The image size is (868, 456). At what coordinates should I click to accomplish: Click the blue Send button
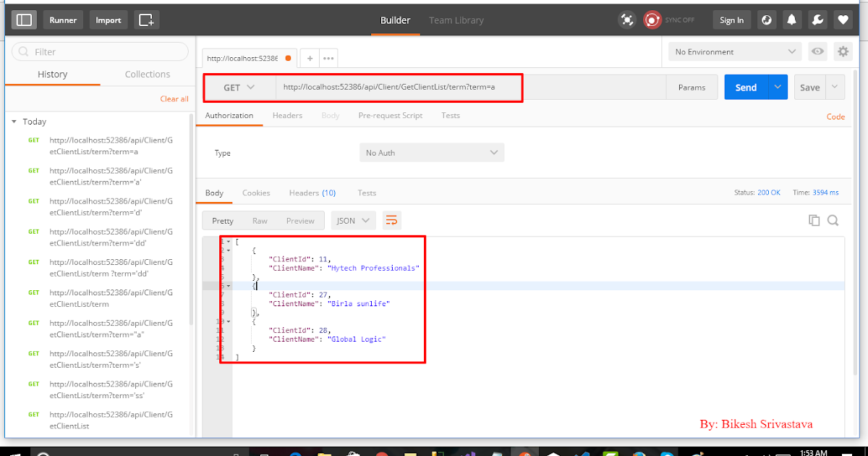tap(745, 86)
